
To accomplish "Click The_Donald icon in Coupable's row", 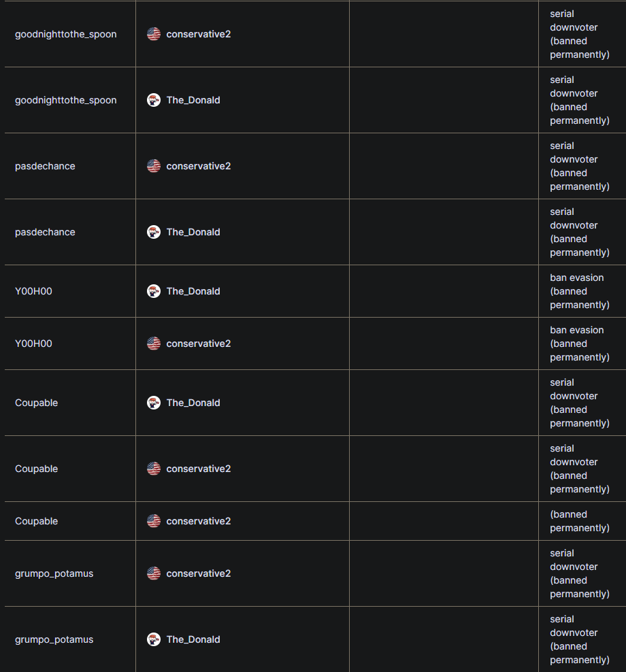I will click(154, 403).
